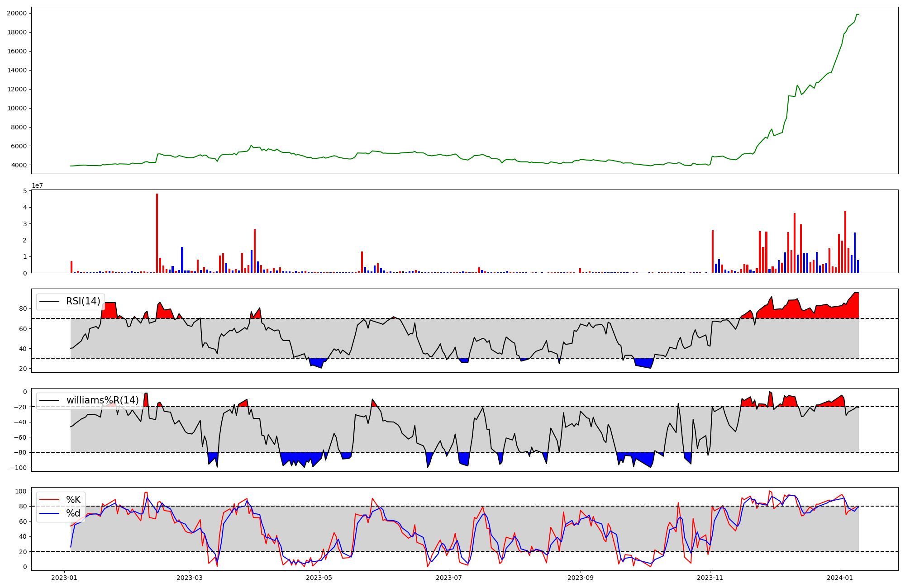Click the 4000 price axis tick label
The width and height of the screenshot is (905, 588).
pyautogui.click(x=19, y=165)
